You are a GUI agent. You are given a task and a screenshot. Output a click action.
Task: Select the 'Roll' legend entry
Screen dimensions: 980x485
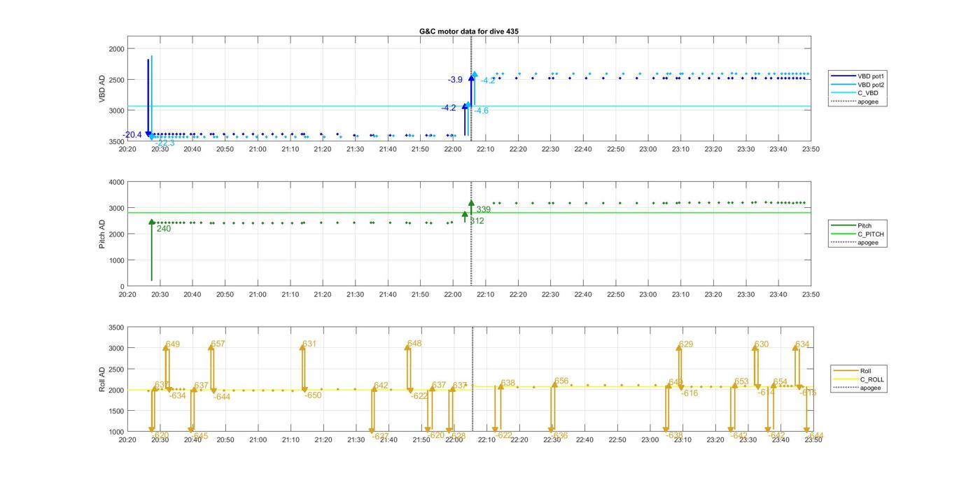867,371
